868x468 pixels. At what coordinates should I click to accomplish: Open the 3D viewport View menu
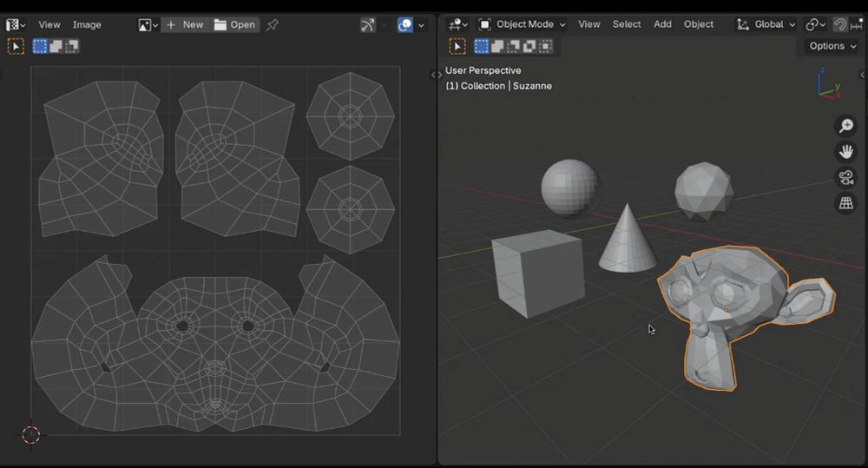tap(589, 24)
